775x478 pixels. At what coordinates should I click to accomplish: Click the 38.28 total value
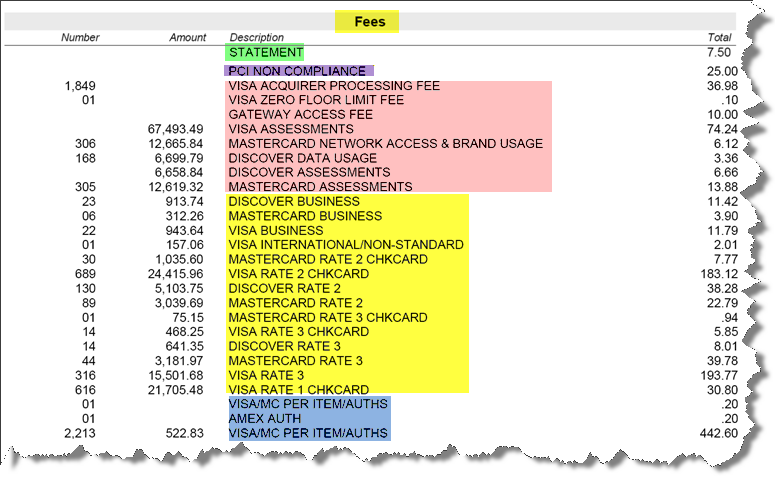tap(722, 289)
